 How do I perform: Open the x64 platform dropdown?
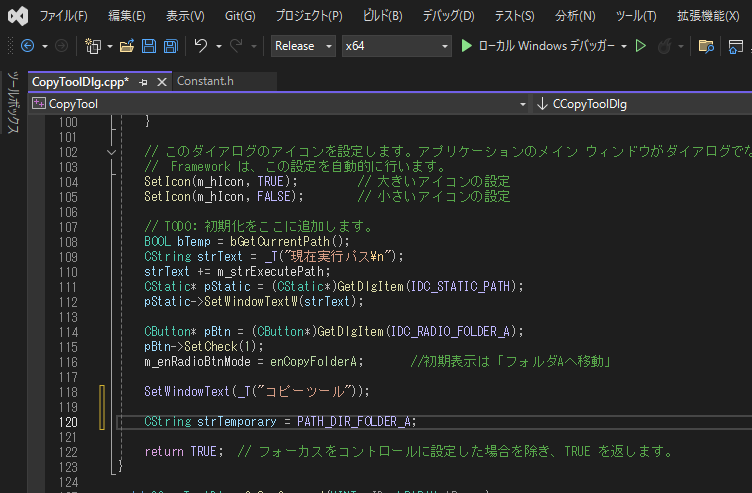point(396,46)
